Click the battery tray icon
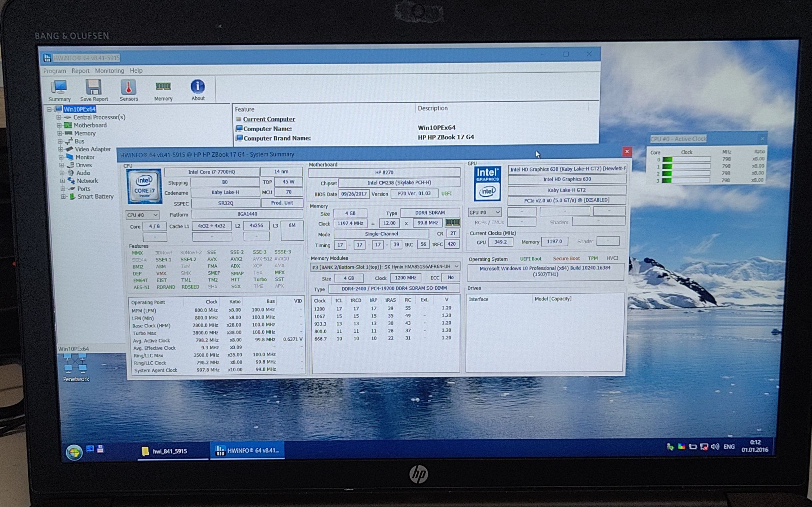Screen dimensions: 812x507 tap(692, 447)
